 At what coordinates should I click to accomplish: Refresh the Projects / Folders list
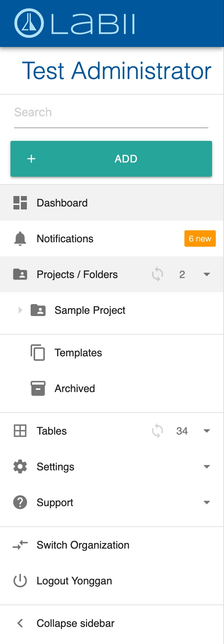coord(158,274)
